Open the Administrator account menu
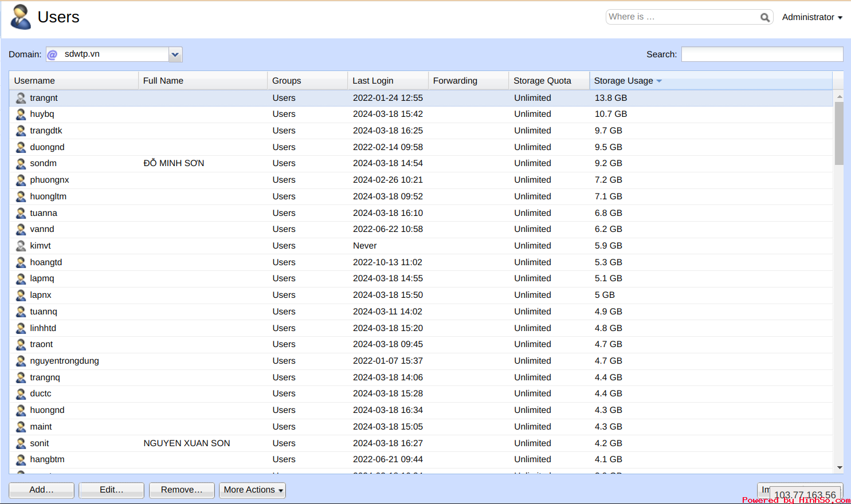Screen dimensions: 851x504 [812, 17]
